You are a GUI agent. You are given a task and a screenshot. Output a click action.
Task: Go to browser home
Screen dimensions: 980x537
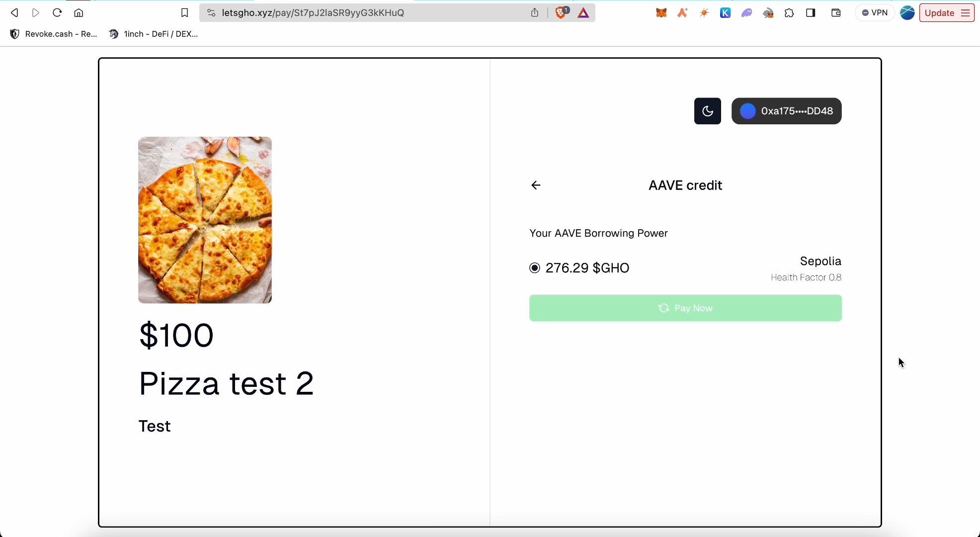tap(79, 13)
